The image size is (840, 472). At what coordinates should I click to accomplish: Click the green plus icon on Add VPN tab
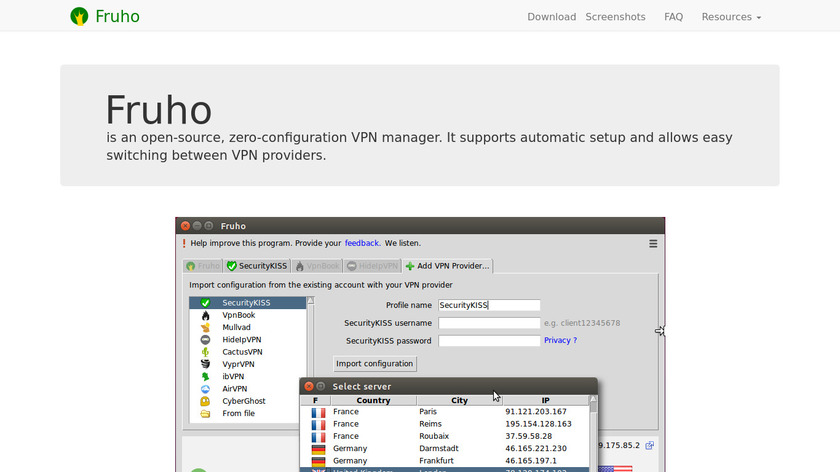(410, 266)
